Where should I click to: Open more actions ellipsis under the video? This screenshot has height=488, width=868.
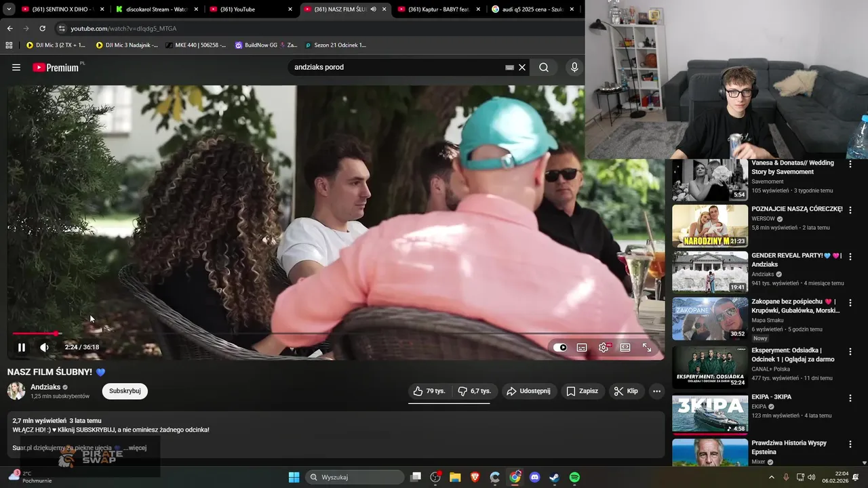(656, 391)
